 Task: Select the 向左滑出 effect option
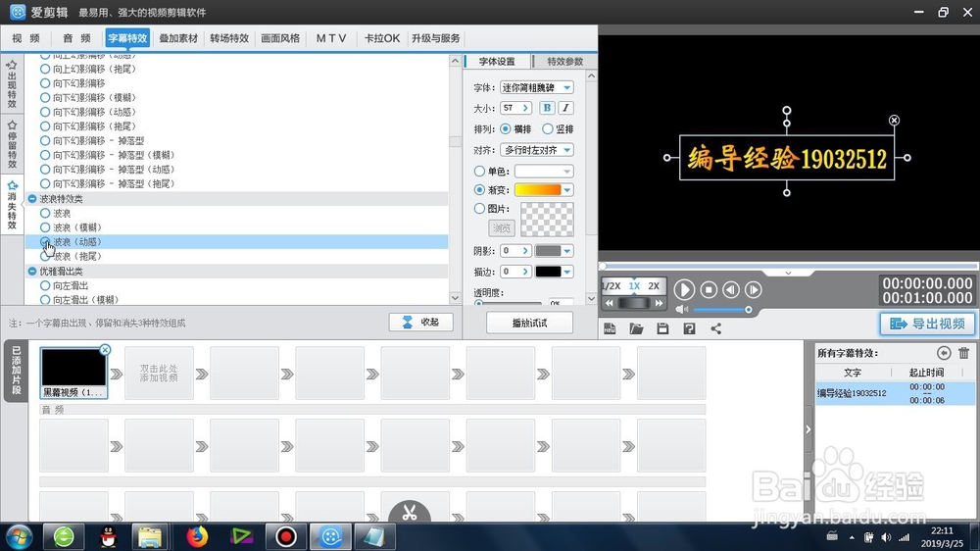pyautogui.click(x=45, y=286)
